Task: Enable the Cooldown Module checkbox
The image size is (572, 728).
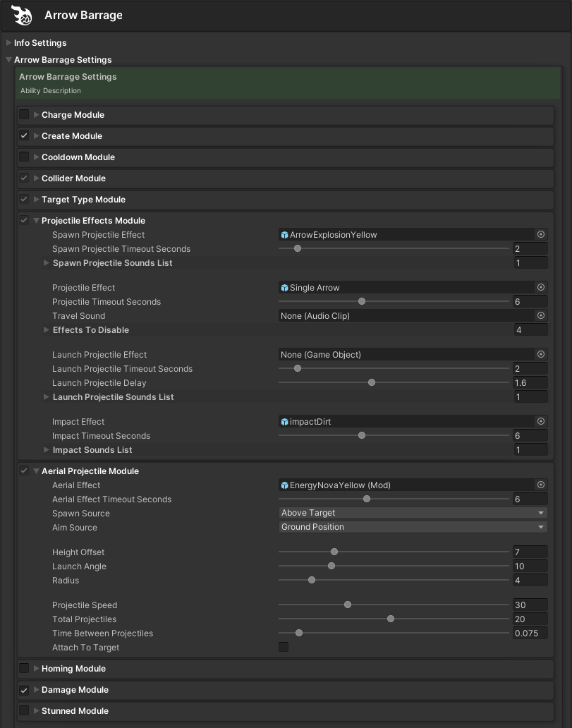Action: coord(24,157)
